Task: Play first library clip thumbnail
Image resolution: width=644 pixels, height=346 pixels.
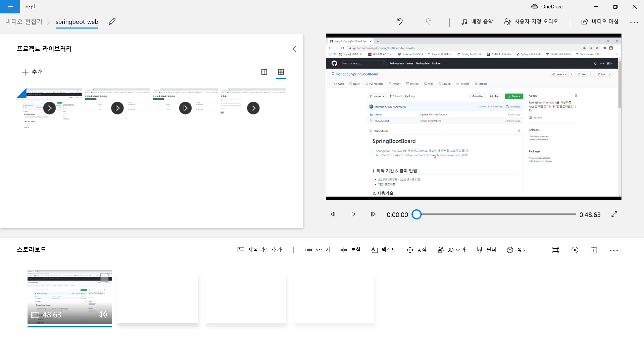Action: [x=50, y=108]
